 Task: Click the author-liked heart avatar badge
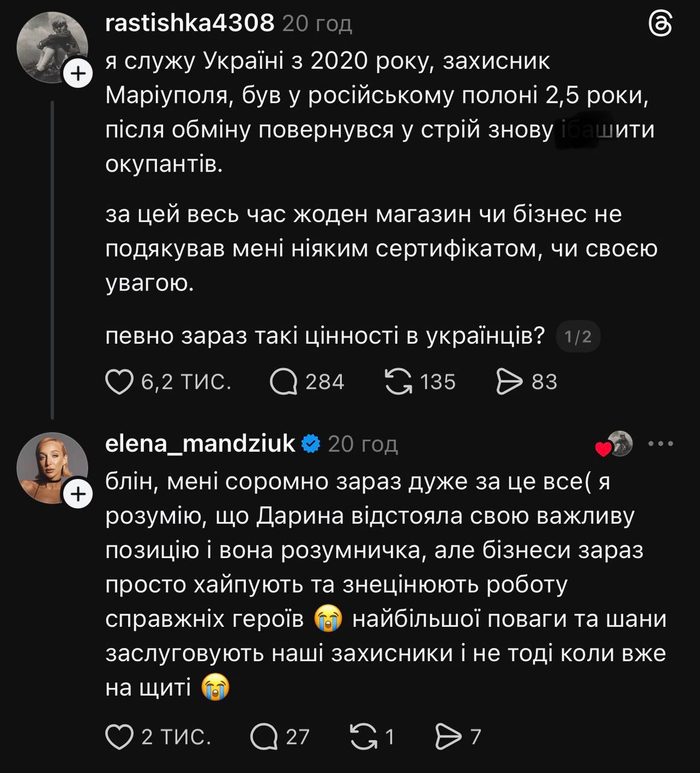(614, 444)
